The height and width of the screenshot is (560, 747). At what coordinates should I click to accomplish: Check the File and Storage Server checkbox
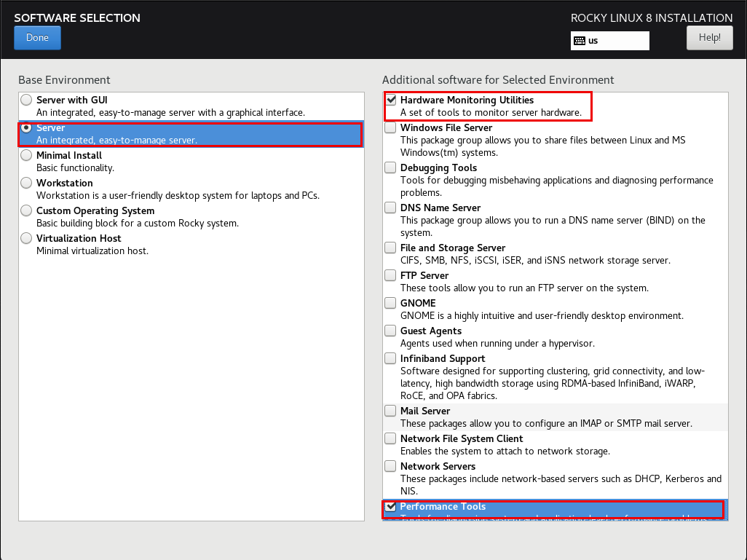click(x=391, y=248)
